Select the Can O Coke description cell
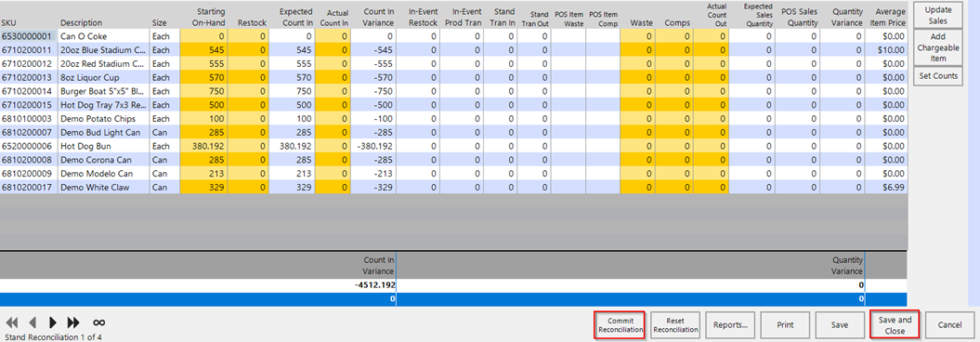 pos(104,36)
